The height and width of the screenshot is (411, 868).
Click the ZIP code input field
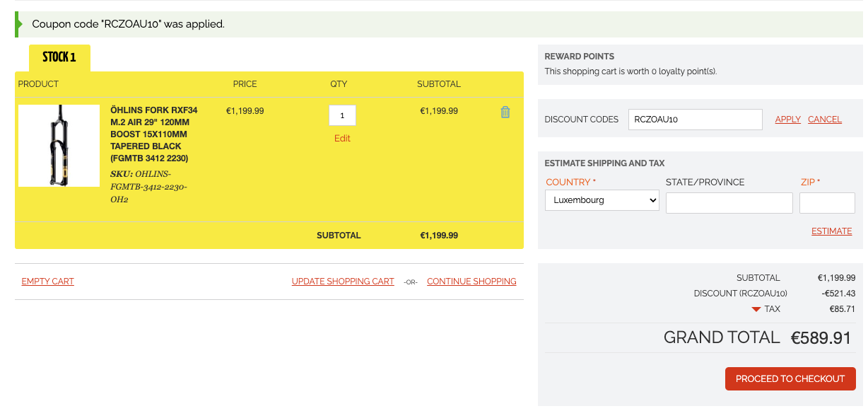click(x=826, y=203)
